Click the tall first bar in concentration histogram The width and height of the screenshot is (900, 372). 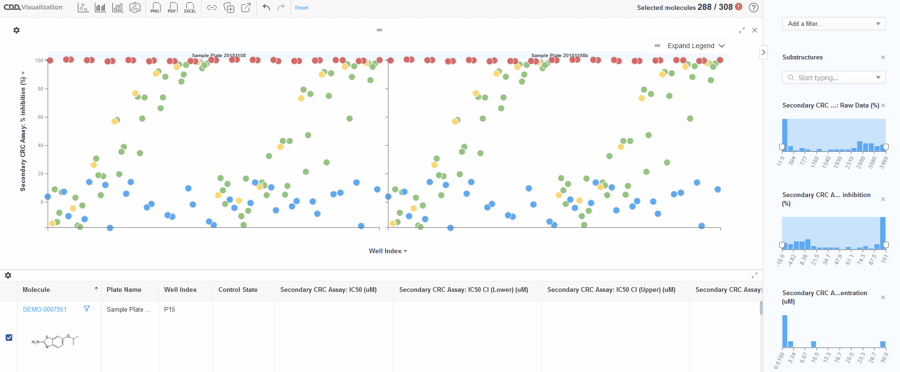tap(785, 331)
